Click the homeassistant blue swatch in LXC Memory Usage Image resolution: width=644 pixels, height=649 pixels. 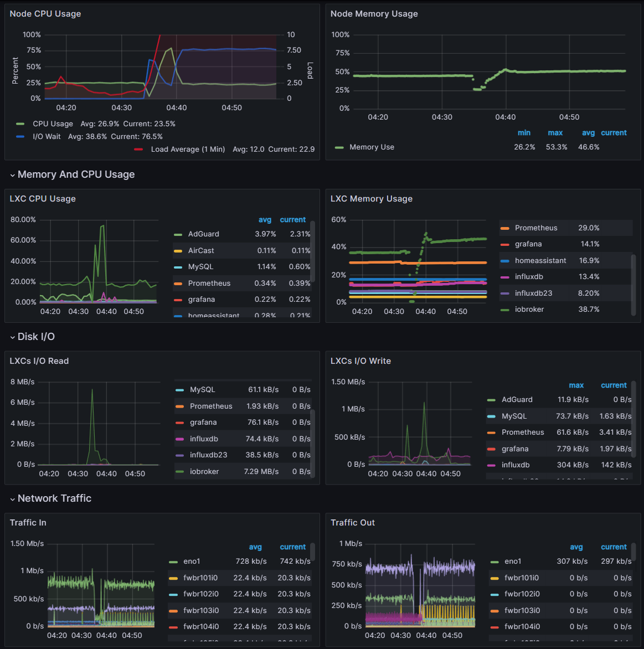505,261
